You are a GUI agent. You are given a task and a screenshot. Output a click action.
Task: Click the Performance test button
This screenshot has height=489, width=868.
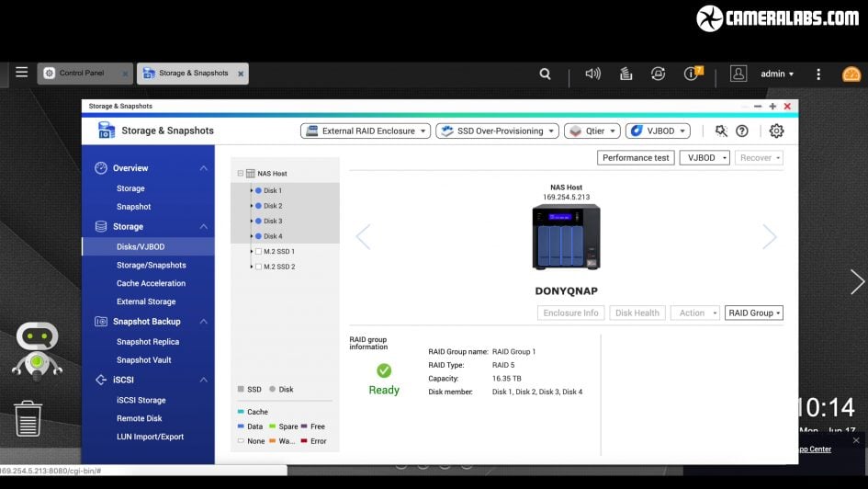(x=636, y=158)
